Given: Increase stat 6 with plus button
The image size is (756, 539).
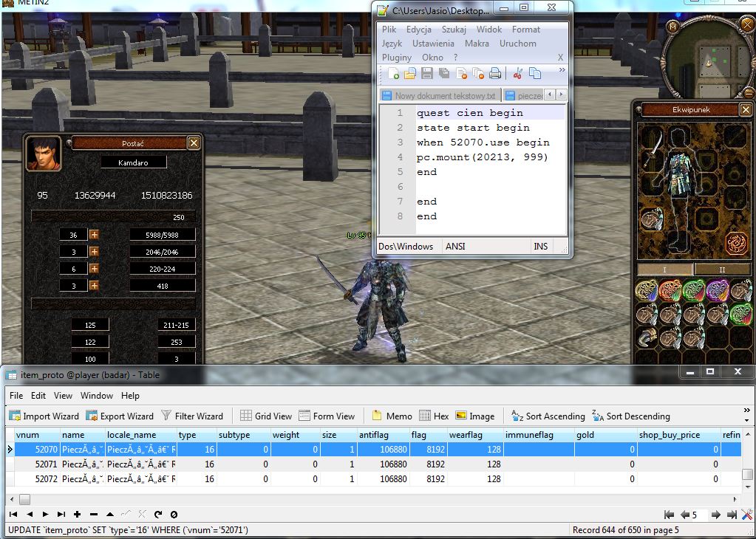Looking at the screenshot, I should tap(94, 268).
